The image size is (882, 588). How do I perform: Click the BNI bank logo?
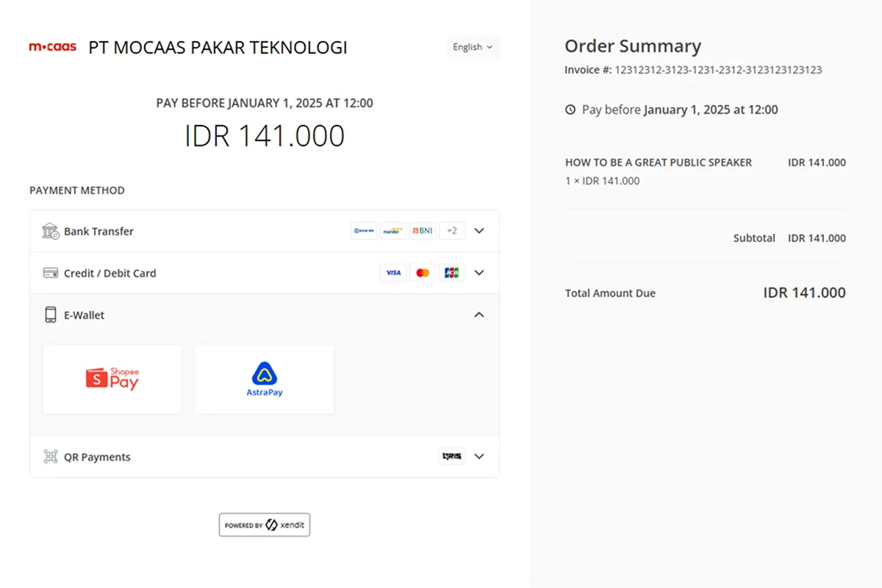coord(423,230)
